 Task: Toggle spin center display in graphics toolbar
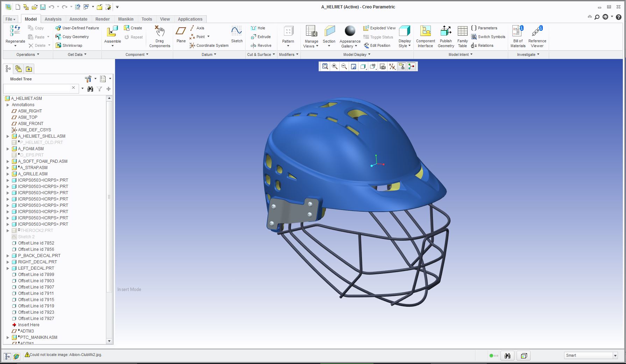pos(411,66)
